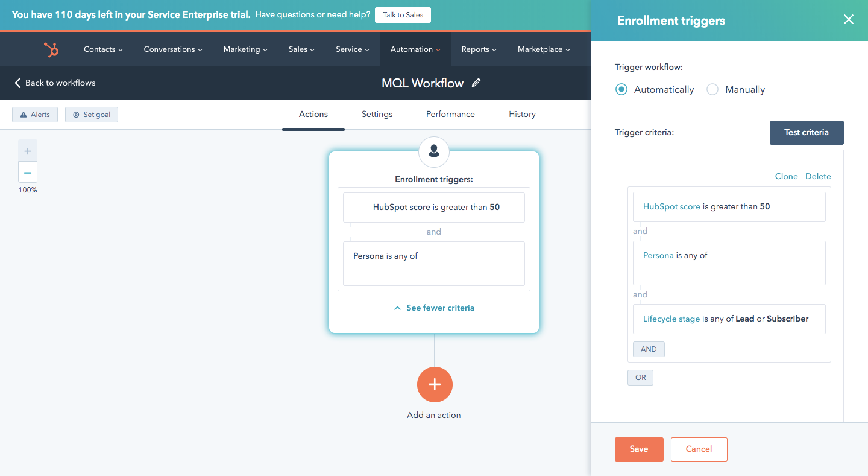Expand the Contacts menu dropdown

coord(103,49)
